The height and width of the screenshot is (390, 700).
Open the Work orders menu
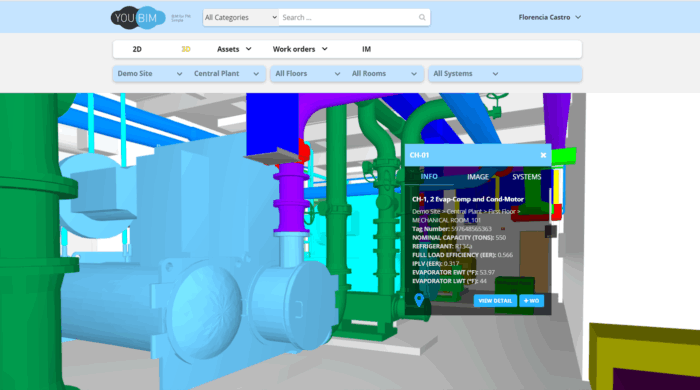point(300,49)
